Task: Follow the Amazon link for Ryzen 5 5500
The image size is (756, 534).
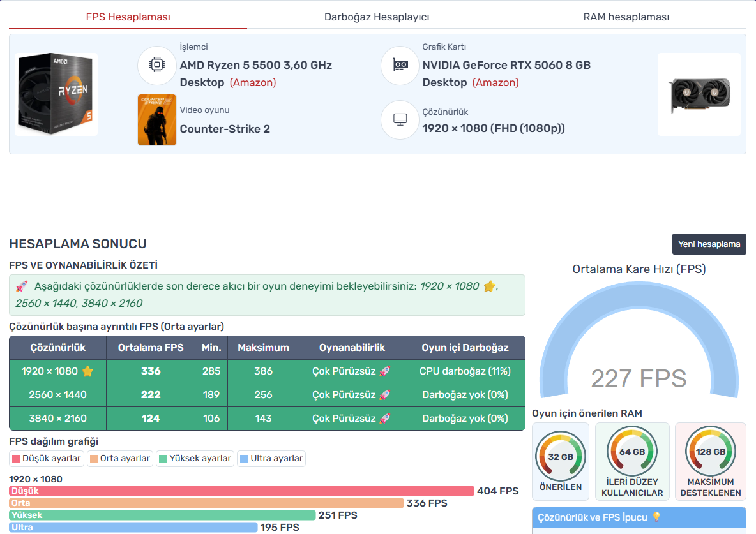Action: click(253, 83)
